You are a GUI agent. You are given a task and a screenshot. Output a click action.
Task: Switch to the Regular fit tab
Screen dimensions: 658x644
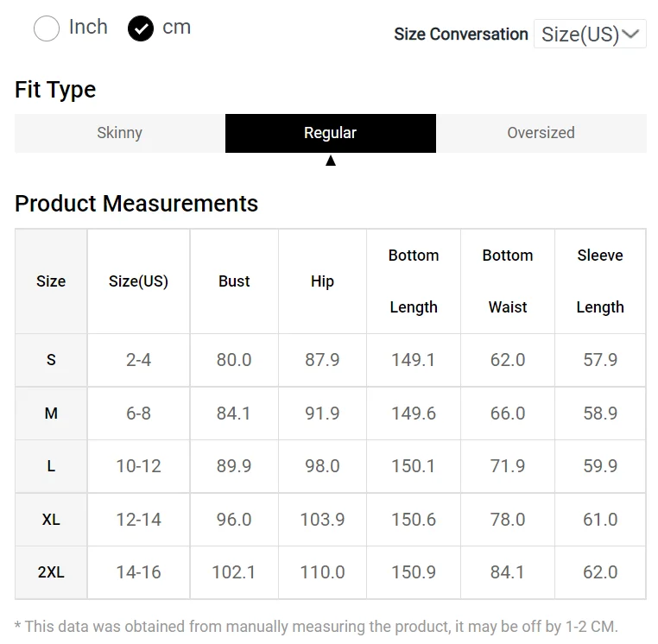pyautogui.click(x=331, y=133)
